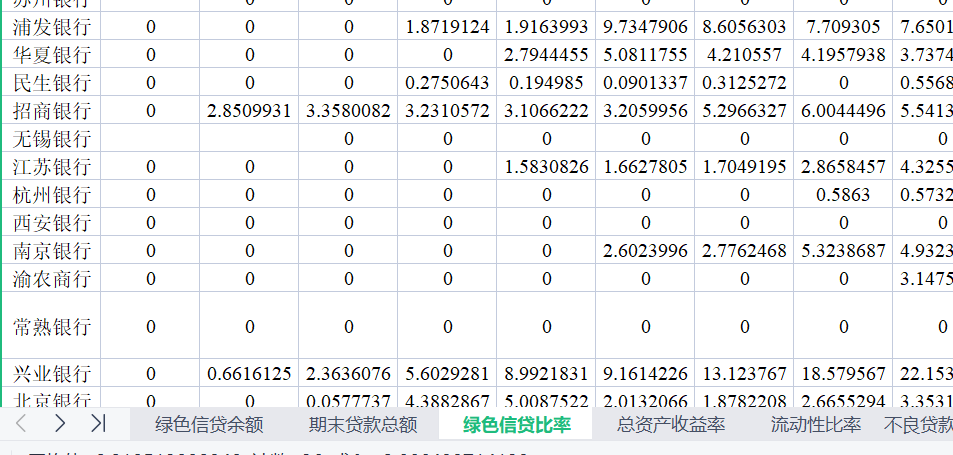The image size is (953, 455).
Task: Click cell with value 2.8658457
Action: (844, 166)
